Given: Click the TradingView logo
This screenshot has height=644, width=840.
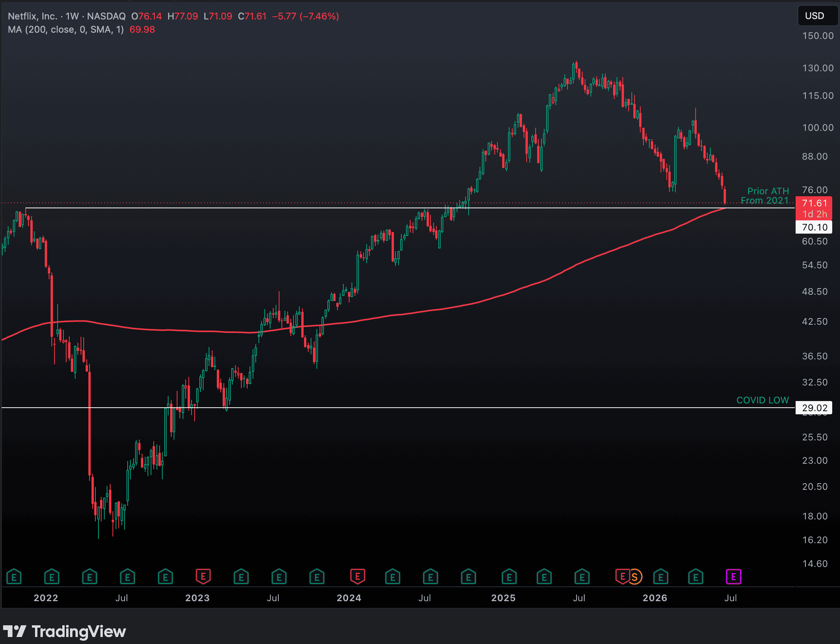Looking at the screenshot, I should pos(65,631).
